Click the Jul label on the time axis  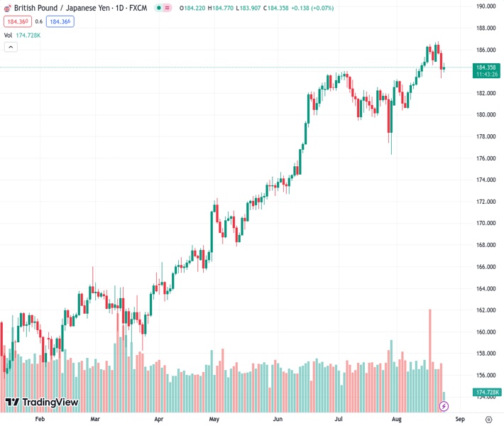[x=339, y=420]
